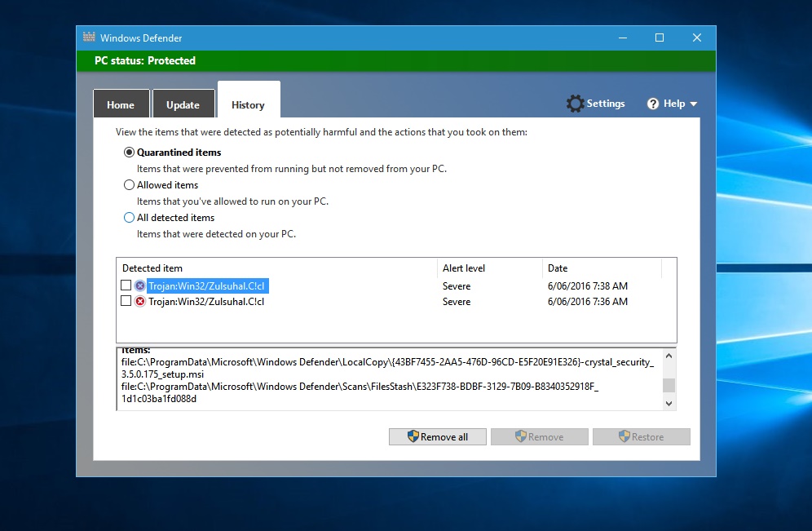Click the blue status icon of the 7:38 AM Trojan
The image size is (812, 531).
[140, 285]
